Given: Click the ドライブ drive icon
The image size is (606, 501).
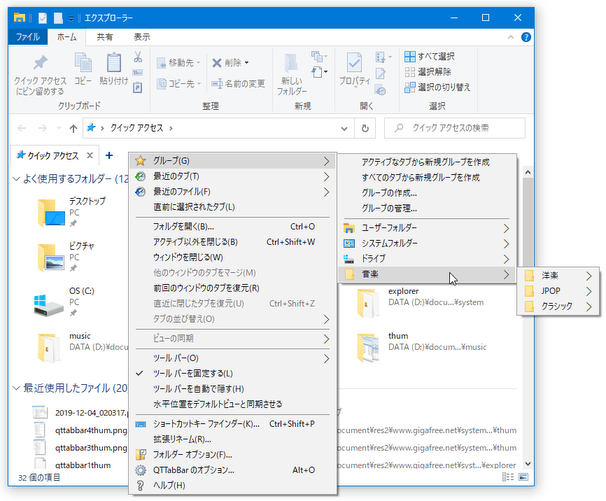Looking at the screenshot, I should pyautogui.click(x=349, y=259).
